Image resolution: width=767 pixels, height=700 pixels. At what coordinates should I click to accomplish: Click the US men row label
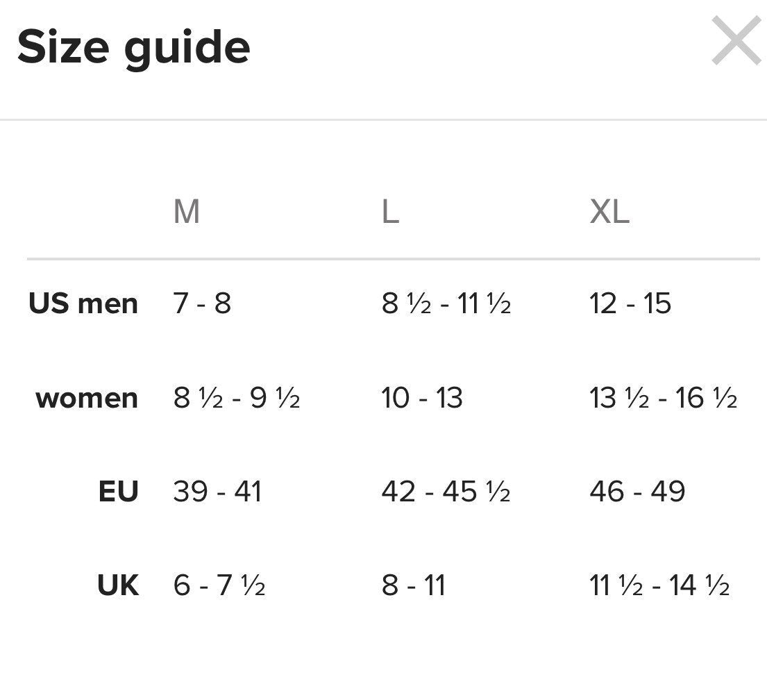pos(83,303)
